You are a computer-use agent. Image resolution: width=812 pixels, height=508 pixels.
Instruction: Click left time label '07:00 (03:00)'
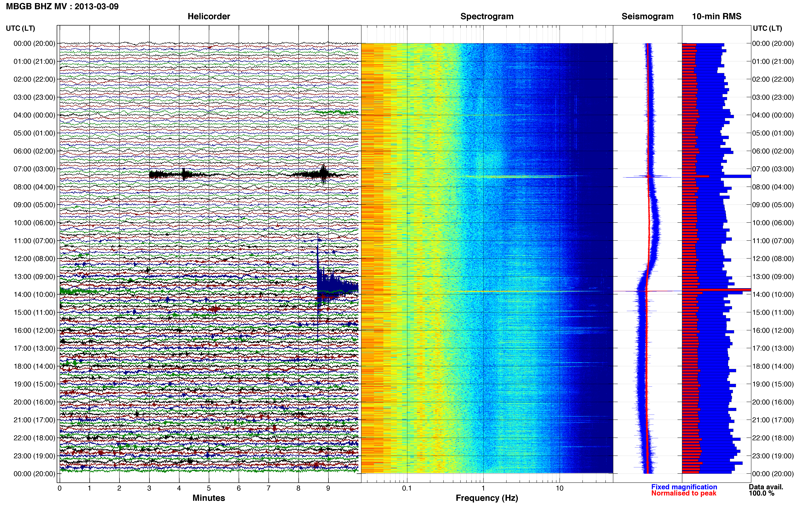coord(34,169)
